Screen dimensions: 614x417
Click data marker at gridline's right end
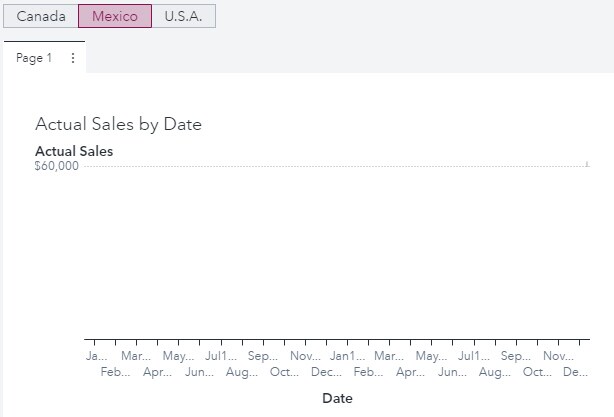tap(587, 164)
